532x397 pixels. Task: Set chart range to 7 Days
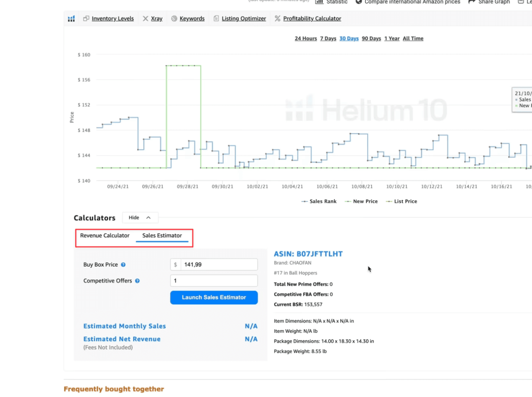[x=328, y=38]
